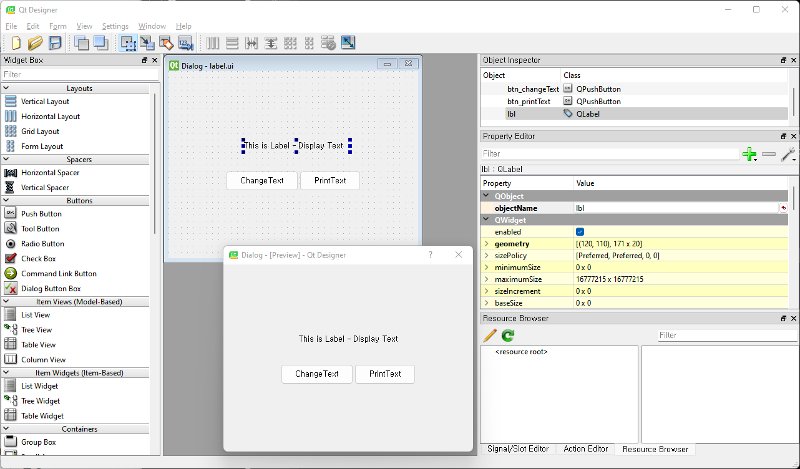This screenshot has width=800, height=469.
Task: Expand the maximumSize property row
Action: 487,280
